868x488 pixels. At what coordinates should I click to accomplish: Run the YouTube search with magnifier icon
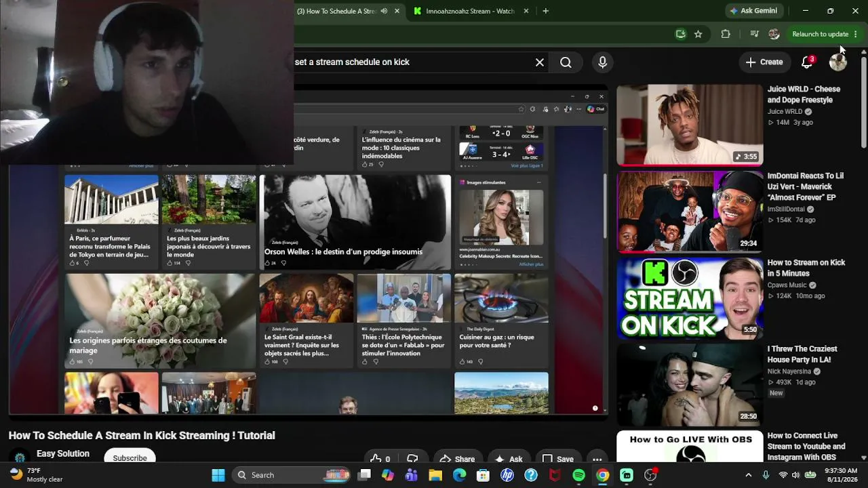pos(566,62)
